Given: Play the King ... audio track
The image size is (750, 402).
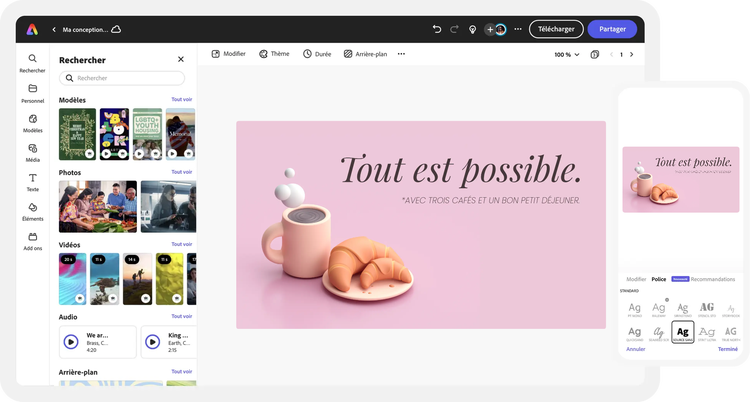Looking at the screenshot, I should coord(153,342).
